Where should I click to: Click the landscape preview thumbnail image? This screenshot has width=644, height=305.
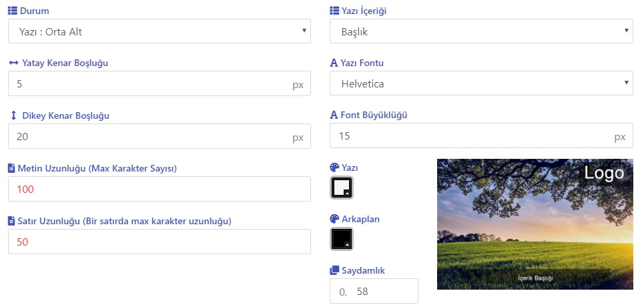click(535, 224)
